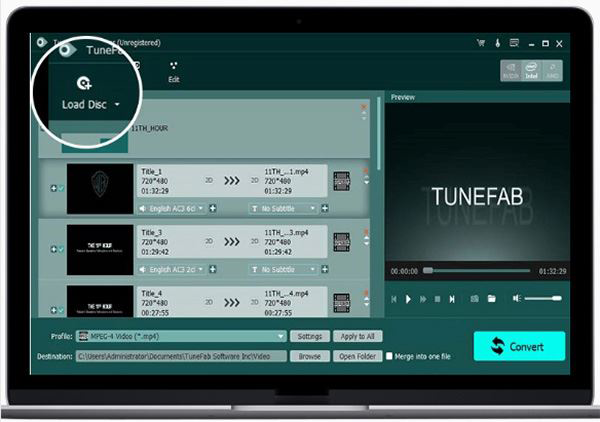The image size is (600, 422).
Task: Open the Load Disc dropdown arrow
Action: click(117, 104)
